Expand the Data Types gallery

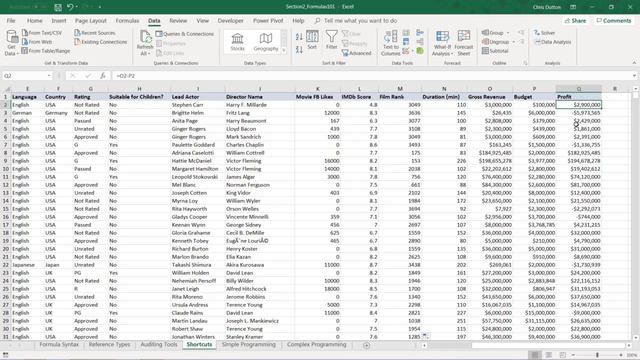284,50
